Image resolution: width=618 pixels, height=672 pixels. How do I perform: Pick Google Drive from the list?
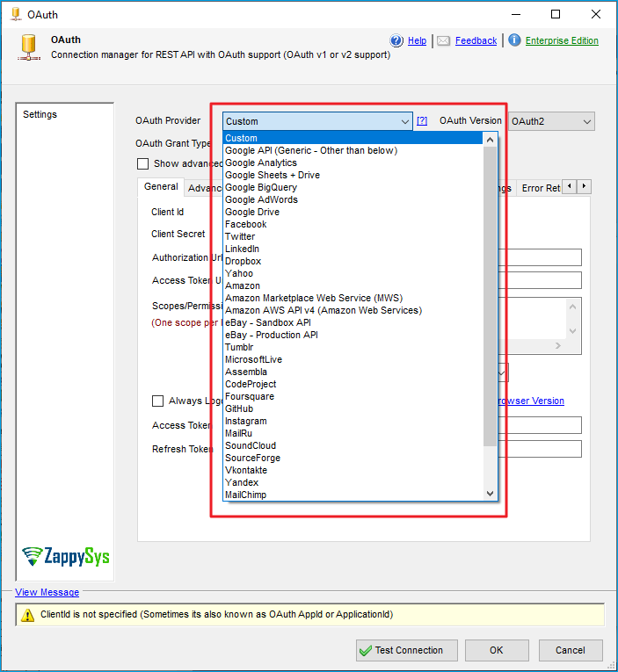[353, 212]
